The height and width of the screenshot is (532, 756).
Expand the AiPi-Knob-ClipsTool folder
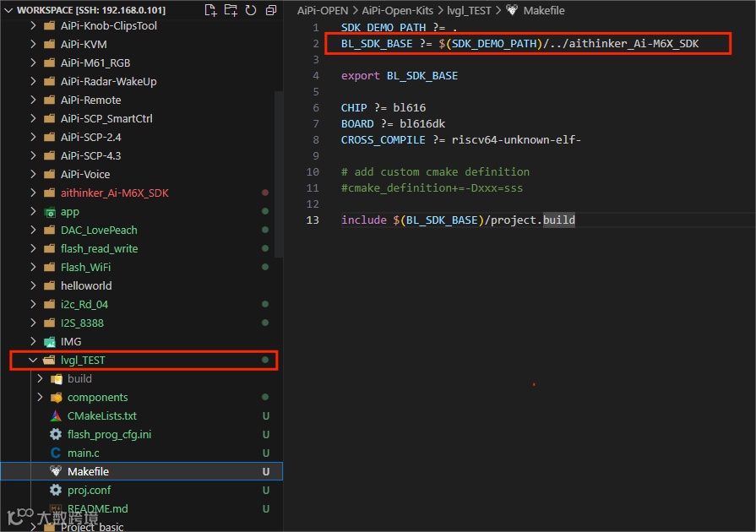click(x=33, y=25)
